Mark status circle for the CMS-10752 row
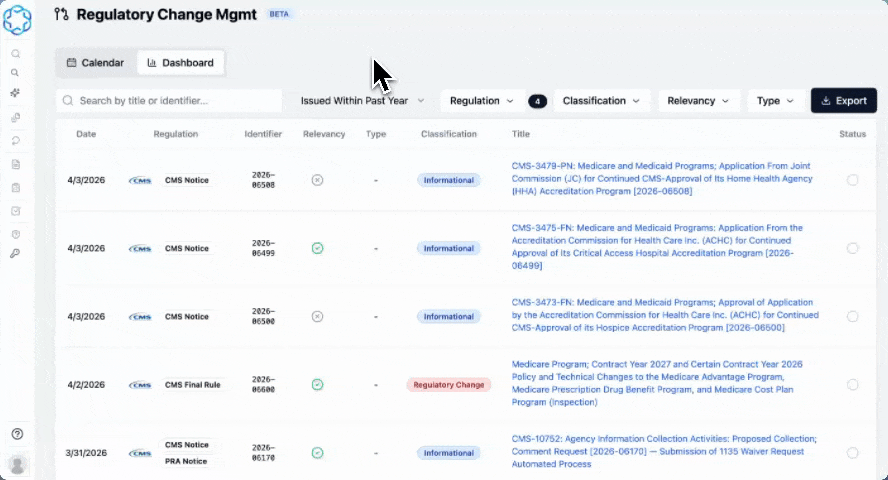Image resolution: width=888 pixels, height=480 pixels. [x=852, y=453]
